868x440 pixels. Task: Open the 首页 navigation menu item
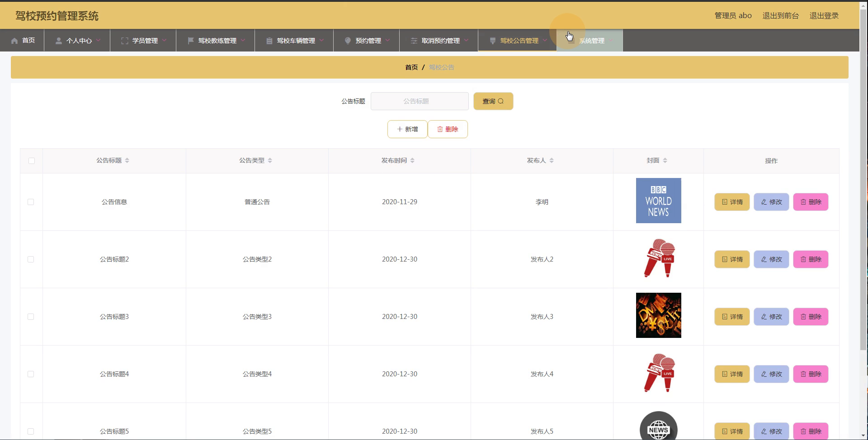point(22,41)
